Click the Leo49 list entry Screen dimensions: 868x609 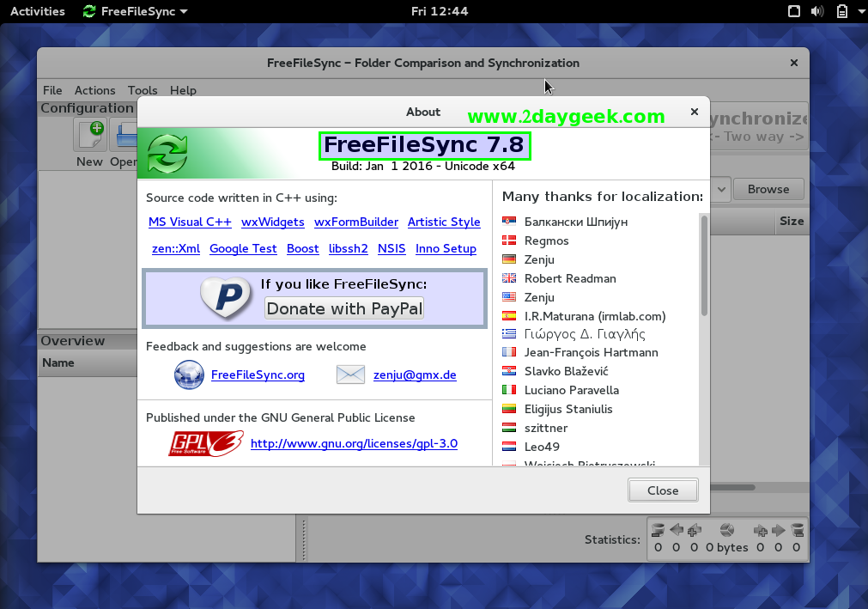tap(542, 447)
